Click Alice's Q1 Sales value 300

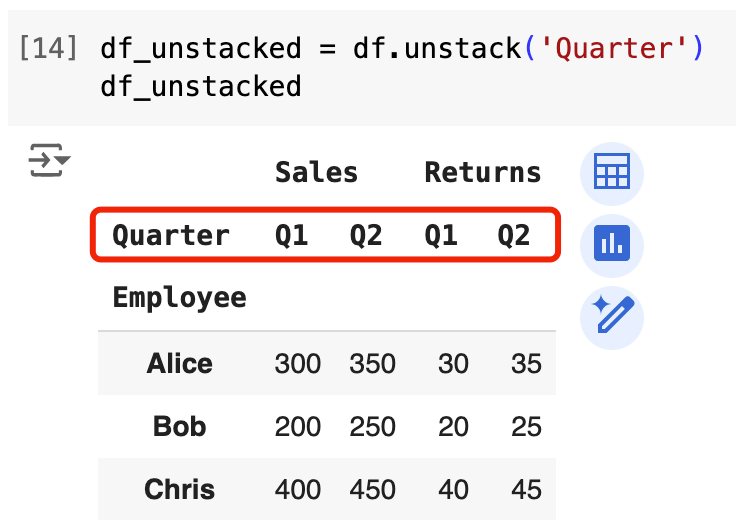297,363
